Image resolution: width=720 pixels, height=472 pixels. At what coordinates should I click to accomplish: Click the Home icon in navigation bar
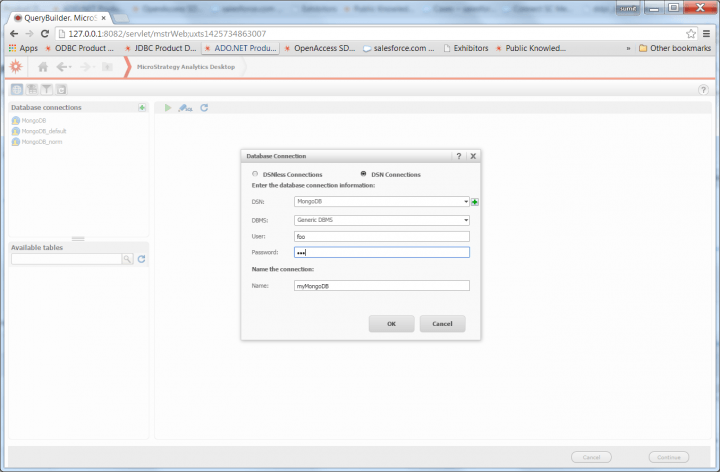coord(43,67)
